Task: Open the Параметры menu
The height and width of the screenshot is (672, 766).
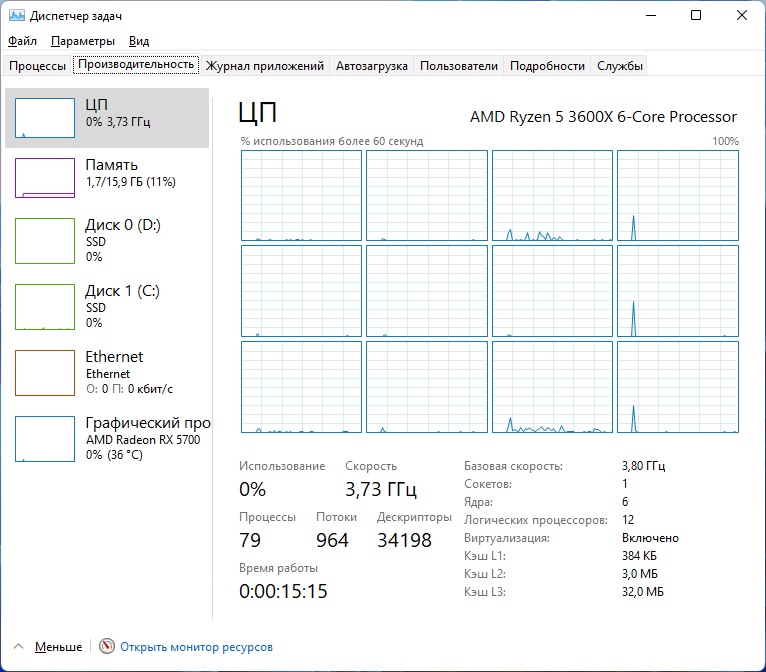Action: [83, 41]
